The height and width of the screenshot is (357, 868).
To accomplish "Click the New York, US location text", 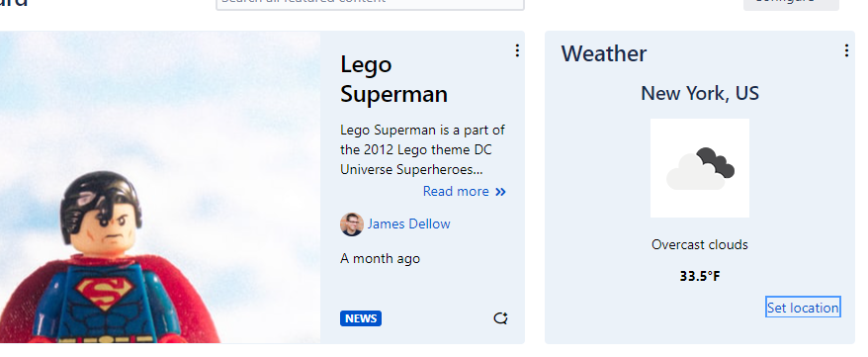I will point(700,93).
